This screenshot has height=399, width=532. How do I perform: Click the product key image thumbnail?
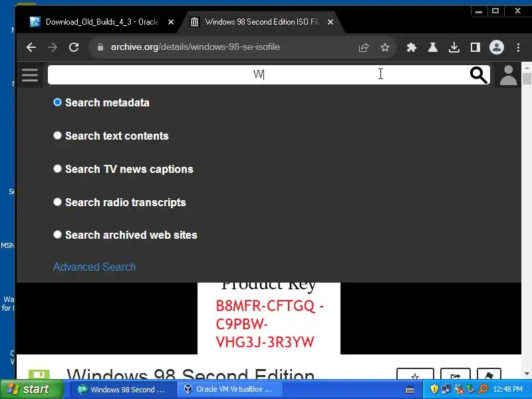tap(269, 319)
